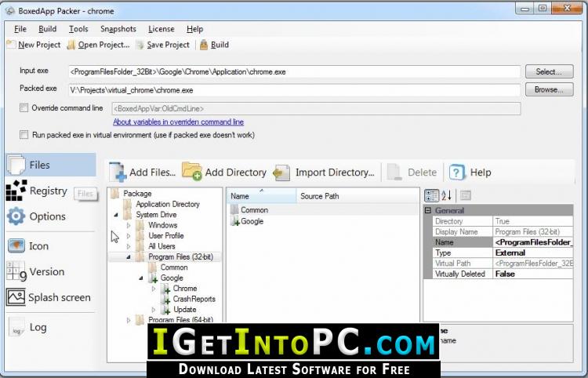The height and width of the screenshot is (378, 588).
Task: Click into the Input exe path field
Action: pyautogui.click(x=294, y=71)
